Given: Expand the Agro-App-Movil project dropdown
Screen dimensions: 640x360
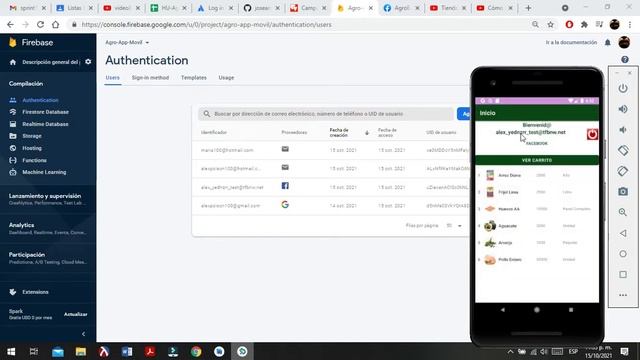Looking at the screenshot, I should pyautogui.click(x=127, y=42).
